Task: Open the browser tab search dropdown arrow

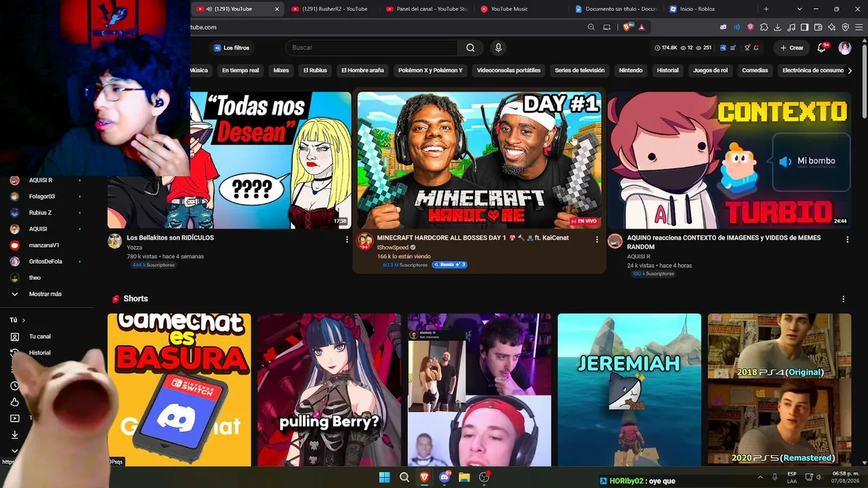Action: [800, 9]
